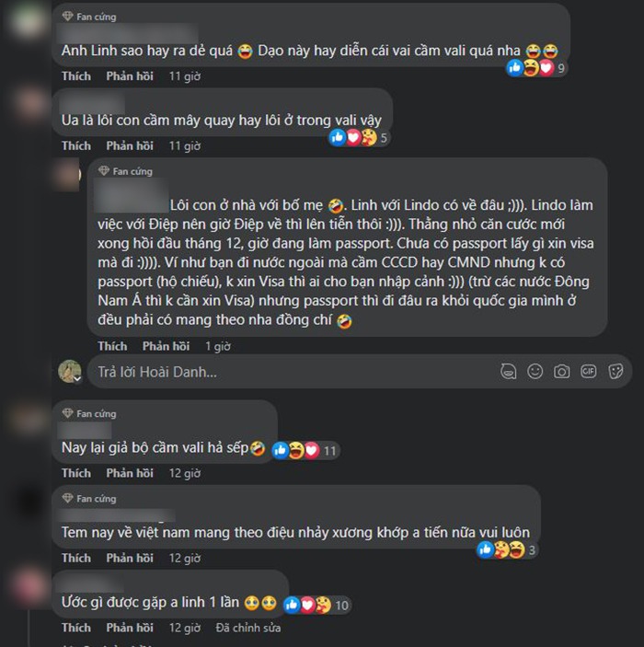
Task: View reactions on 'Ước gì được gặp a linh' comment
Action: pyautogui.click(x=316, y=605)
